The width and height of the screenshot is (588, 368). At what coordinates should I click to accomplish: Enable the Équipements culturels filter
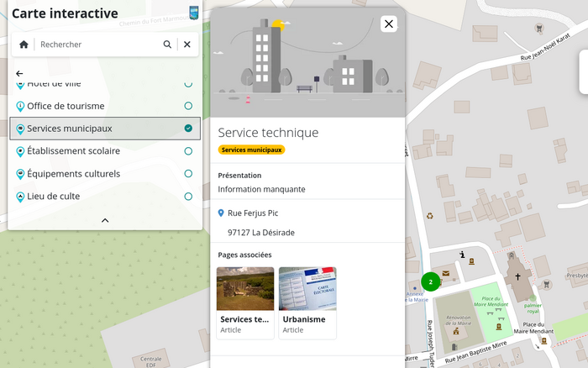tap(188, 174)
